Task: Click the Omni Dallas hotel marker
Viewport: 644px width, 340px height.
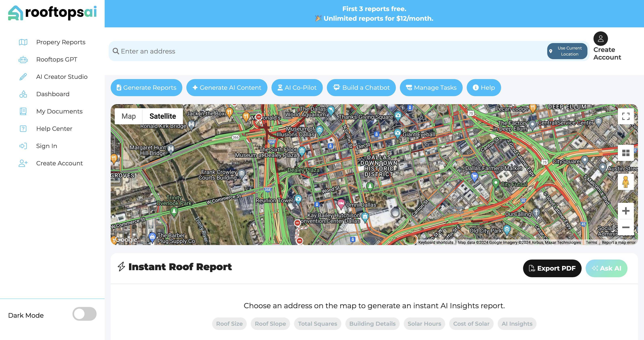Action: point(341,204)
